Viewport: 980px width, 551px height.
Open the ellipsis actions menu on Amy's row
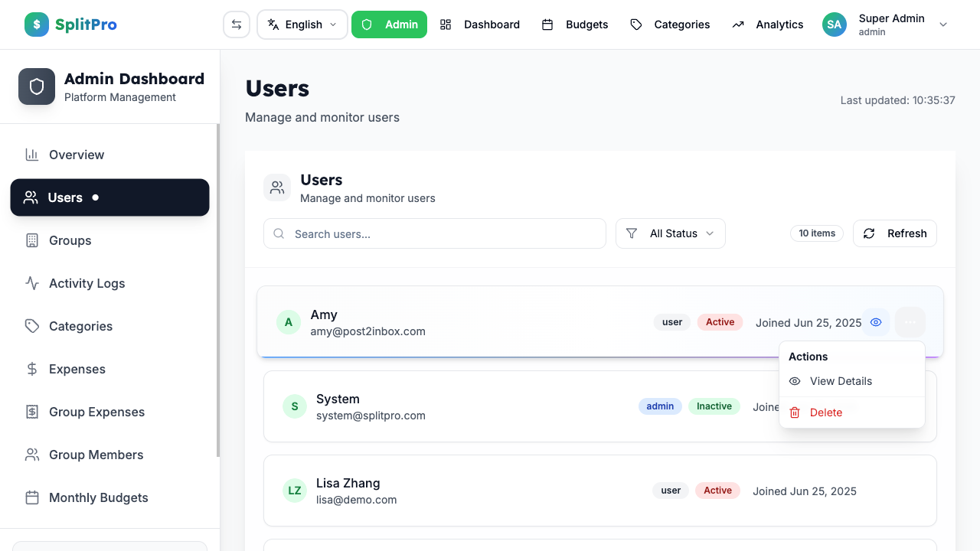pos(910,322)
